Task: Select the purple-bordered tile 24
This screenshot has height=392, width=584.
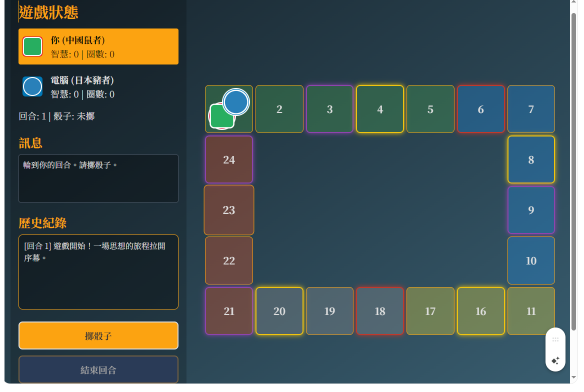Action: click(228, 159)
